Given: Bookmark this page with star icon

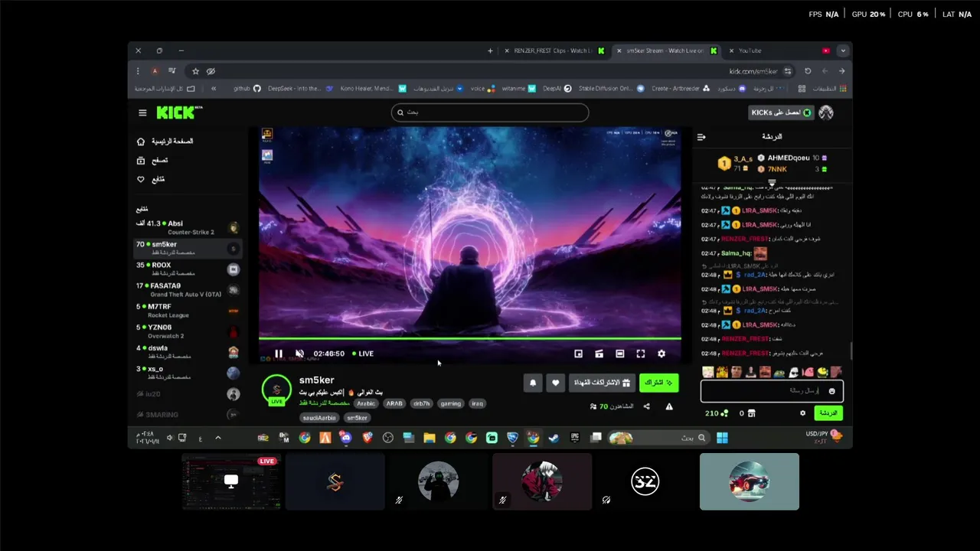Looking at the screenshot, I should point(195,71).
